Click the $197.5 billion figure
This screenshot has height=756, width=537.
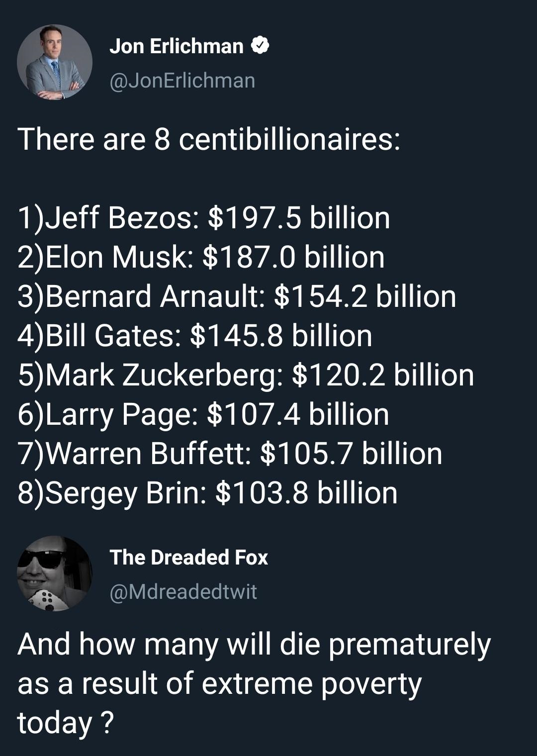coord(298,218)
